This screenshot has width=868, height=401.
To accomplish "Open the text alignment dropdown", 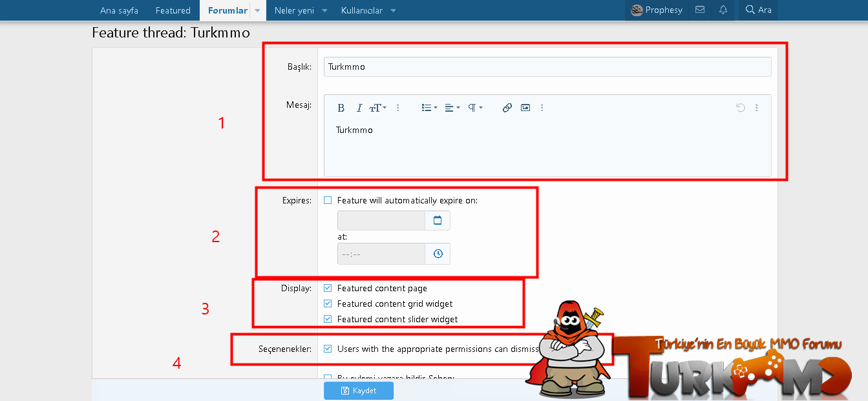I will (x=452, y=108).
